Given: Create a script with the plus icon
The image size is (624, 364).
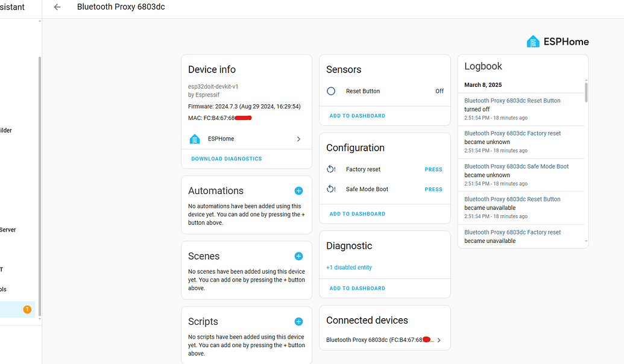Looking at the screenshot, I should pos(298,321).
